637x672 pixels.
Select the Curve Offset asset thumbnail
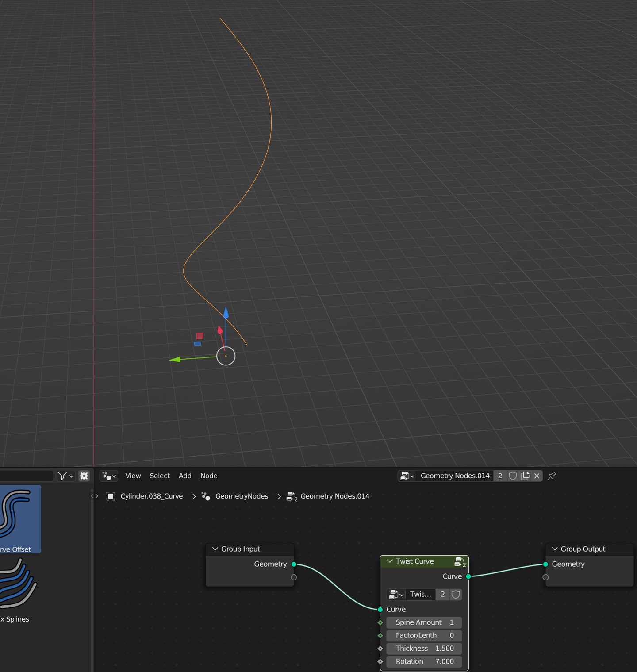20,518
